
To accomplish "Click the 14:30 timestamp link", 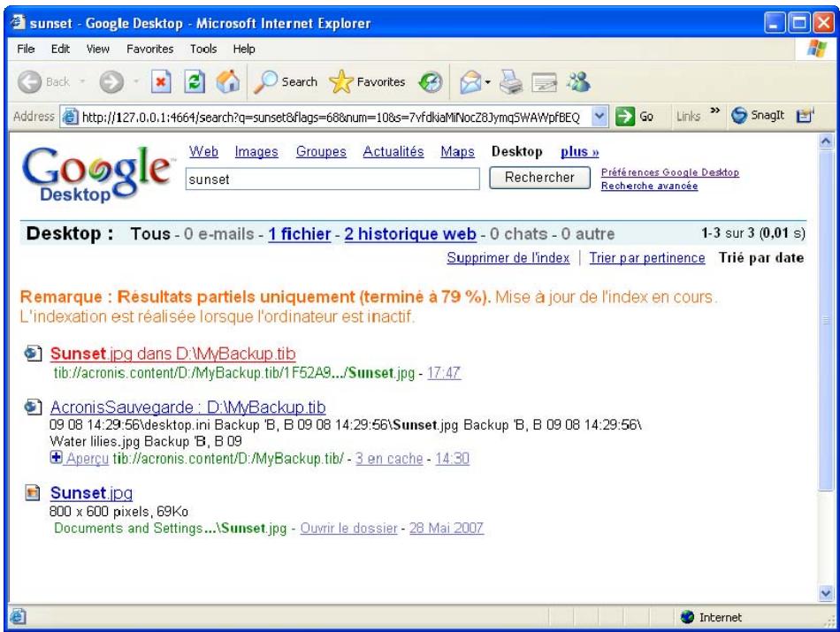I will 452,459.
